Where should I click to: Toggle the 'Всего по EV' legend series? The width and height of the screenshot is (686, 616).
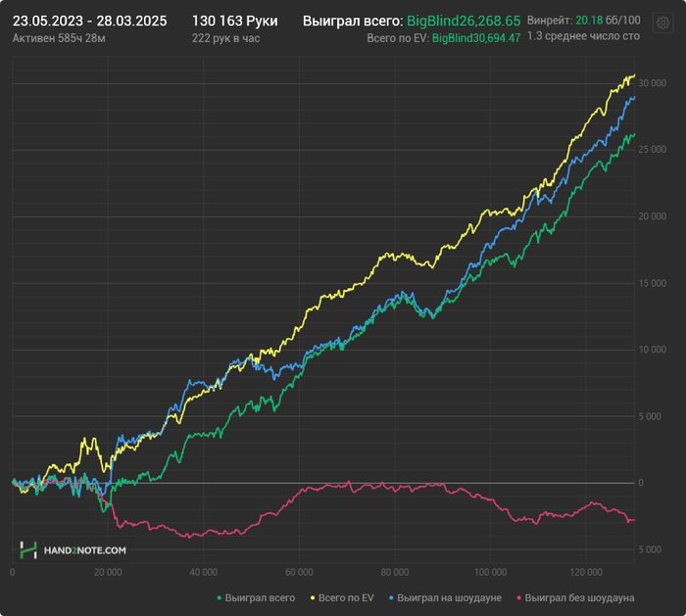point(342,597)
